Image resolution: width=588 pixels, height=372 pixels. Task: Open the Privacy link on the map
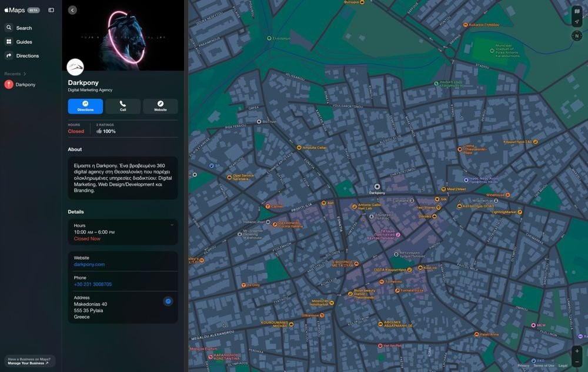click(523, 366)
